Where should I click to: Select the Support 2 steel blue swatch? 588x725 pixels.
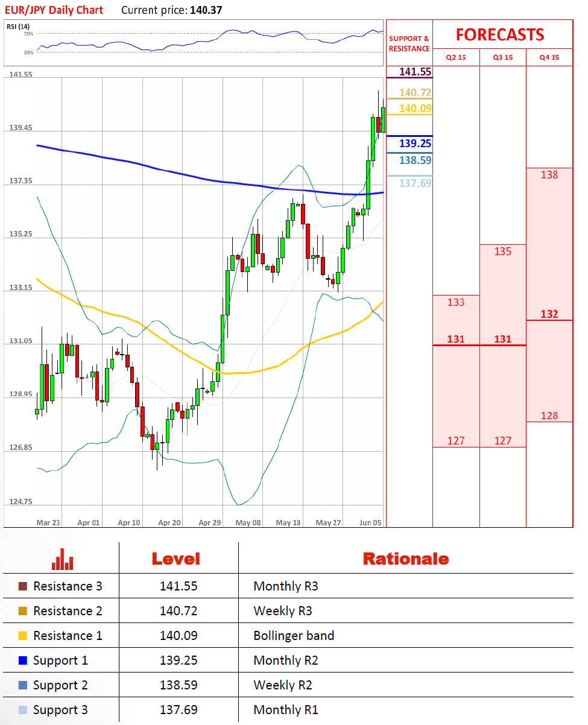23,685
